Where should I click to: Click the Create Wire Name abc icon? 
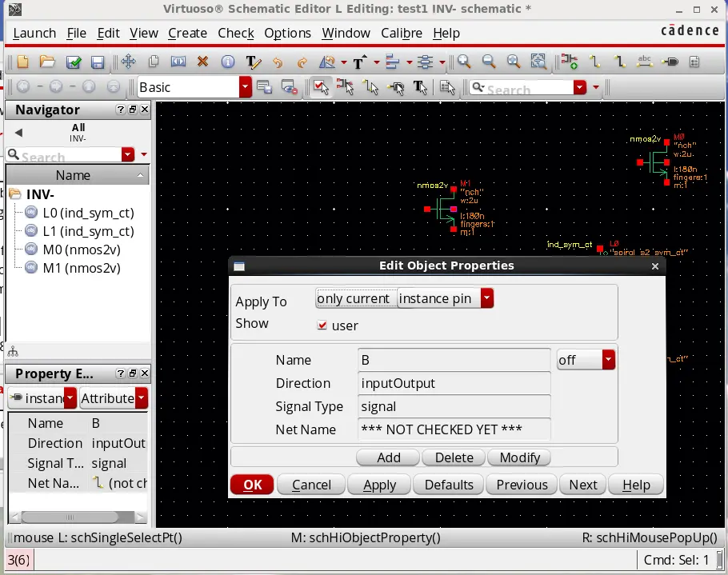click(645, 62)
